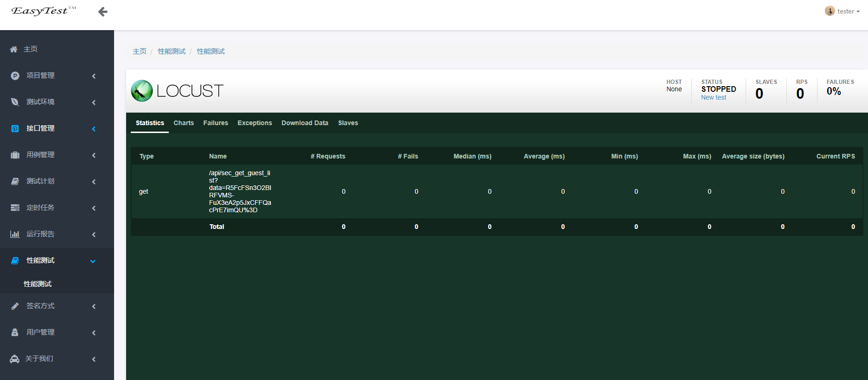Switch to the Statistics tab

click(150, 123)
